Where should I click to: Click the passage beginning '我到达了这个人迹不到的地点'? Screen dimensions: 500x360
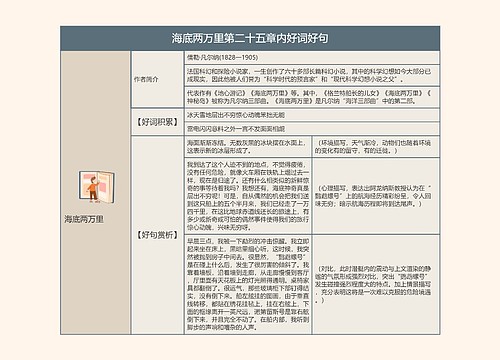(x=248, y=196)
